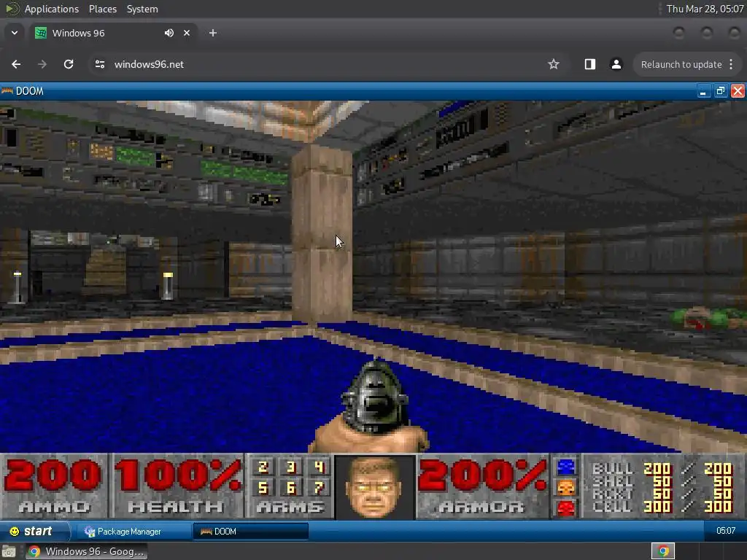The width and height of the screenshot is (747, 560).
Task: Click the date and time clock
Action: pos(705,9)
